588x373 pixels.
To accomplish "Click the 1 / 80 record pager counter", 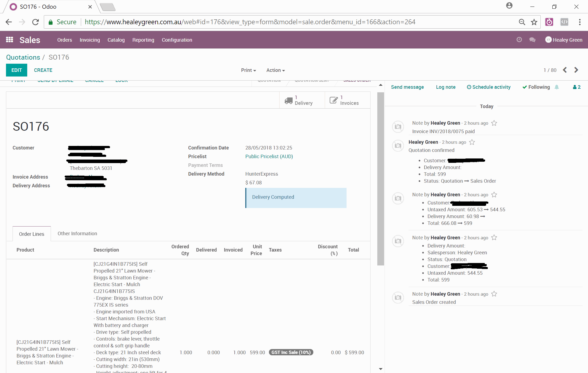I will [x=550, y=70].
